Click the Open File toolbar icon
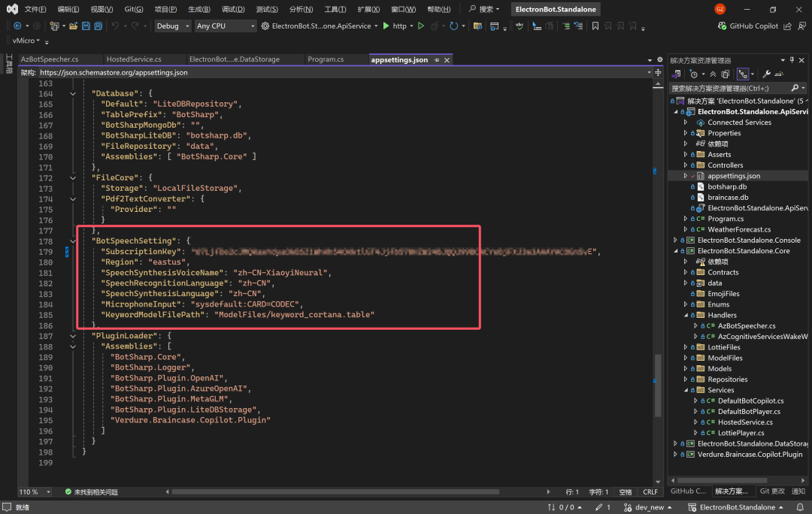The height and width of the screenshot is (514, 812). pos(73,26)
